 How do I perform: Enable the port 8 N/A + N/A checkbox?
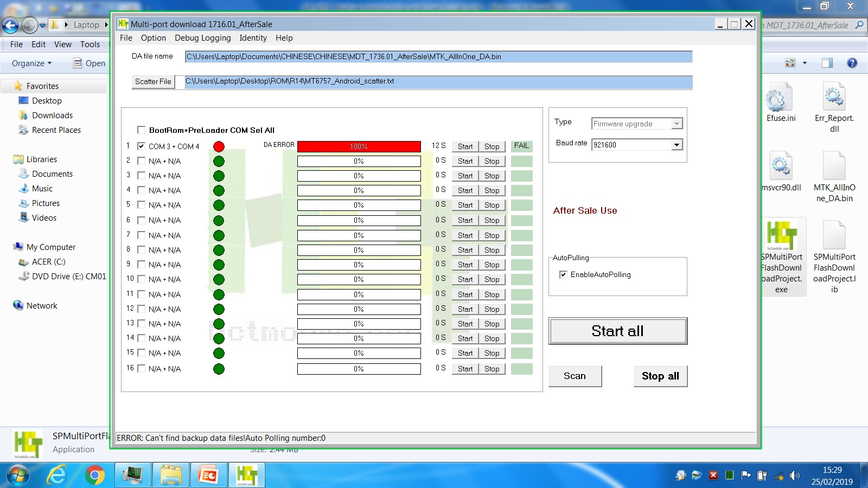click(x=142, y=250)
